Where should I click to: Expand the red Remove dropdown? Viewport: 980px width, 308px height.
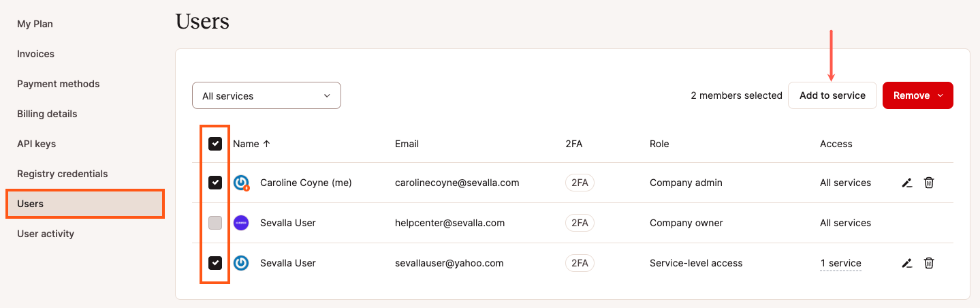point(917,95)
